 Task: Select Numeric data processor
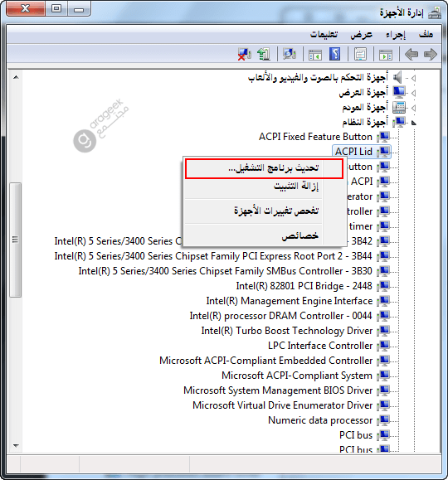coord(320,420)
